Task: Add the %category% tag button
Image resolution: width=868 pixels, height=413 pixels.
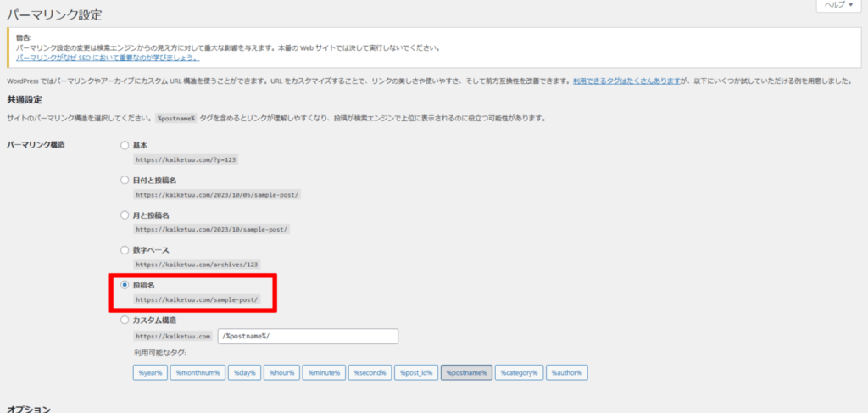Action: (519, 372)
